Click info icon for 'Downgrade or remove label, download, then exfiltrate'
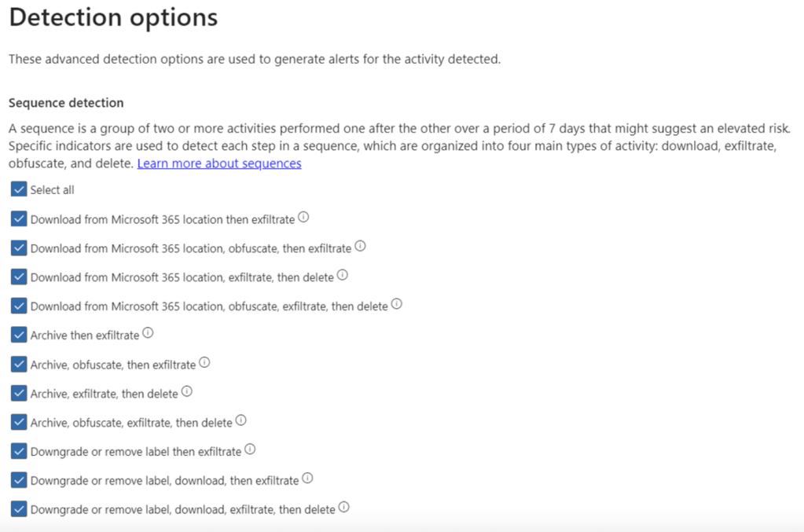This screenshot has height=532, width=804. [307, 478]
